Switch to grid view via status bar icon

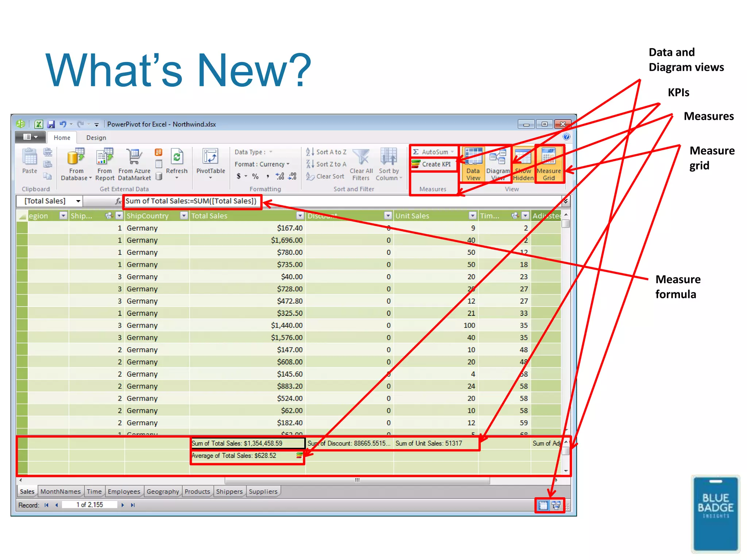coord(543,505)
